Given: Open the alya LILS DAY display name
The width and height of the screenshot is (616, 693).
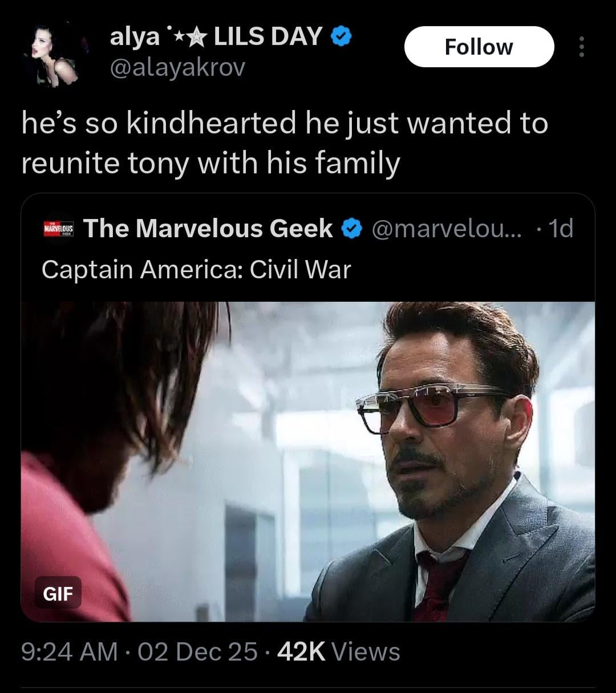Looking at the screenshot, I should point(217,37).
